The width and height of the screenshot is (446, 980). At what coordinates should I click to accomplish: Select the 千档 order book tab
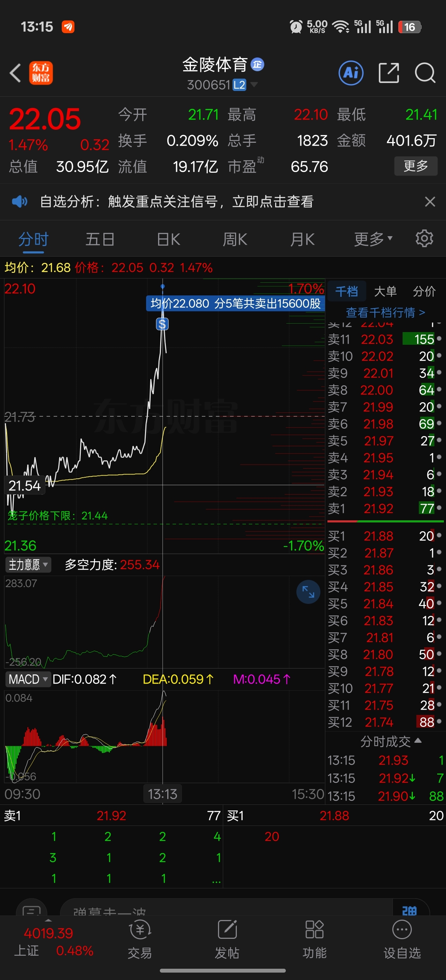tap(346, 292)
